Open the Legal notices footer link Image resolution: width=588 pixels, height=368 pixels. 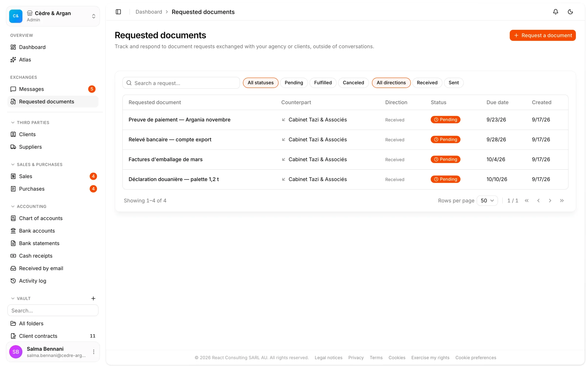[x=328, y=357]
